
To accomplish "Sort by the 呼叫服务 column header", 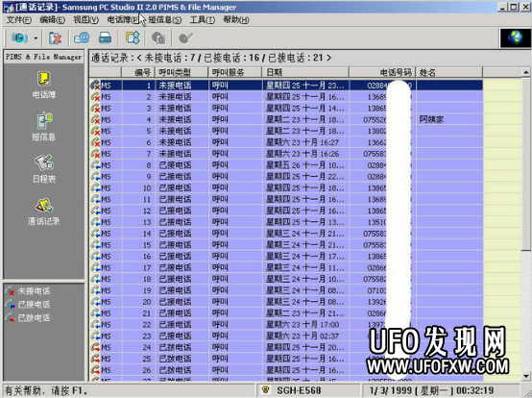I will click(235, 72).
